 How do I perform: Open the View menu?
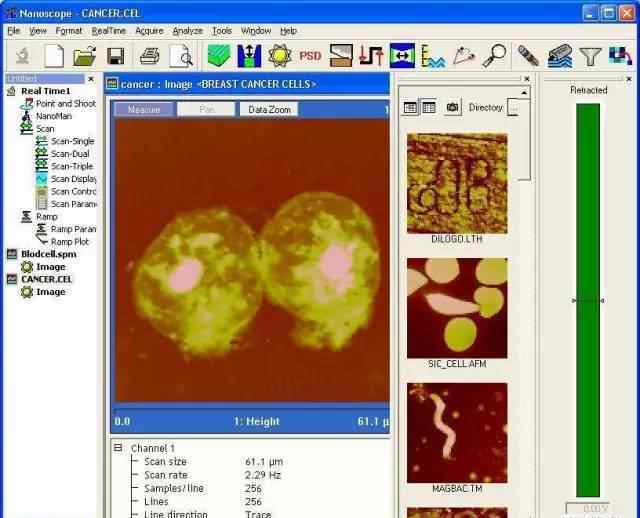38,31
